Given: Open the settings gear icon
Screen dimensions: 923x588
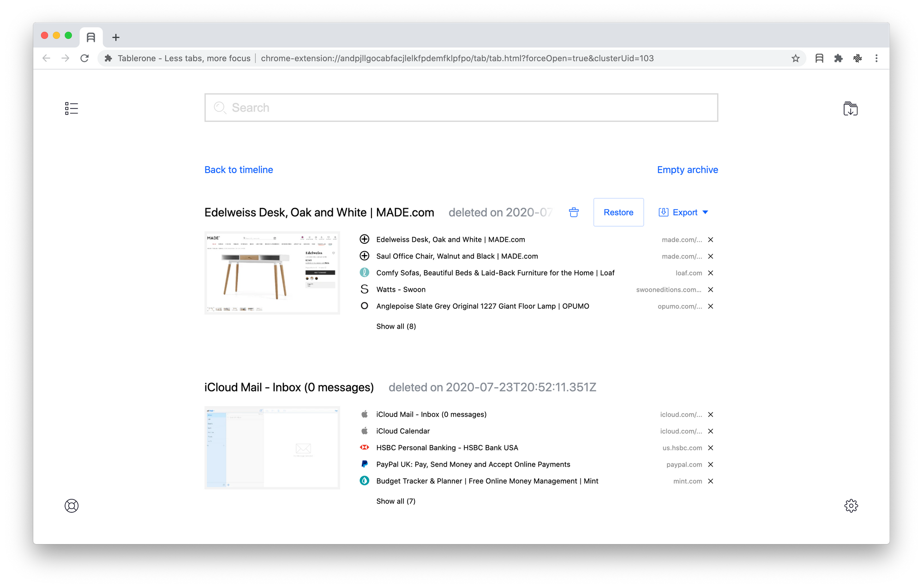Looking at the screenshot, I should pyautogui.click(x=851, y=506).
